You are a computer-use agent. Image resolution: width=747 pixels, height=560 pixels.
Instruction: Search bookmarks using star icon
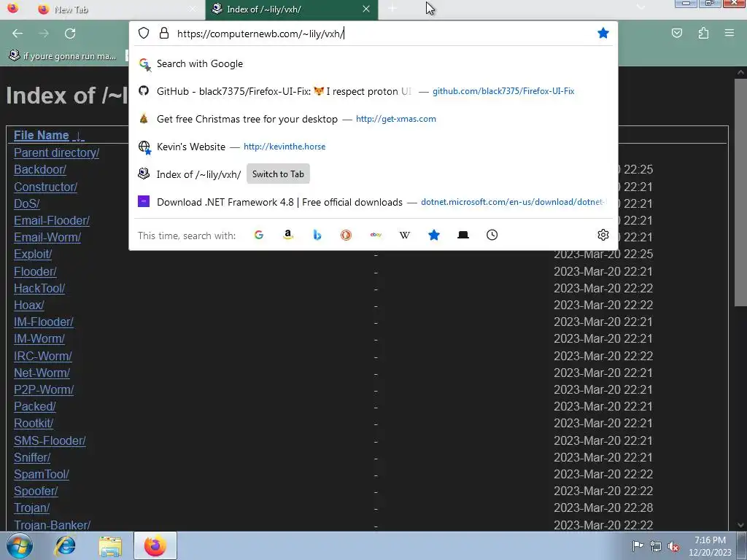tap(433, 235)
